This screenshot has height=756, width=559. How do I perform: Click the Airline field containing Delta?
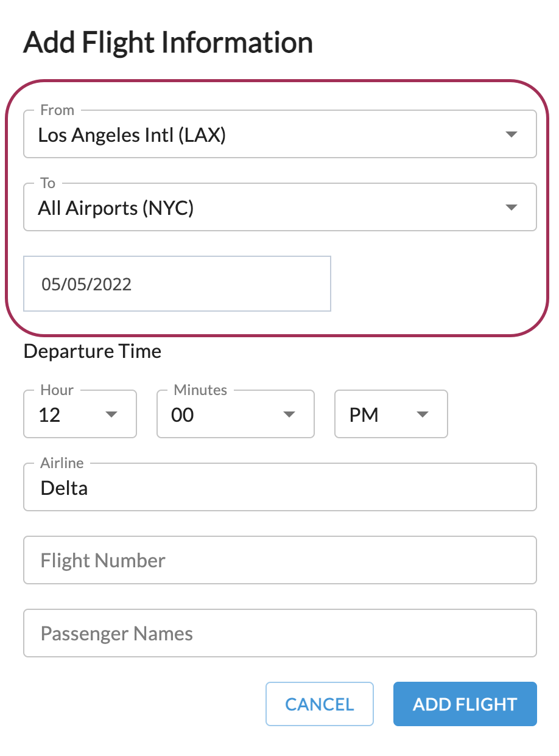pos(280,487)
